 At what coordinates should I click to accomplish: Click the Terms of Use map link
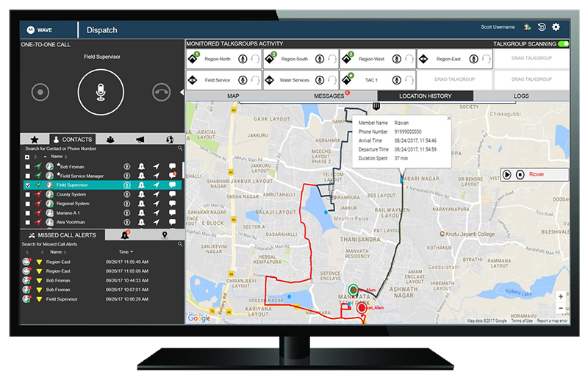pyautogui.click(x=521, y=321)
